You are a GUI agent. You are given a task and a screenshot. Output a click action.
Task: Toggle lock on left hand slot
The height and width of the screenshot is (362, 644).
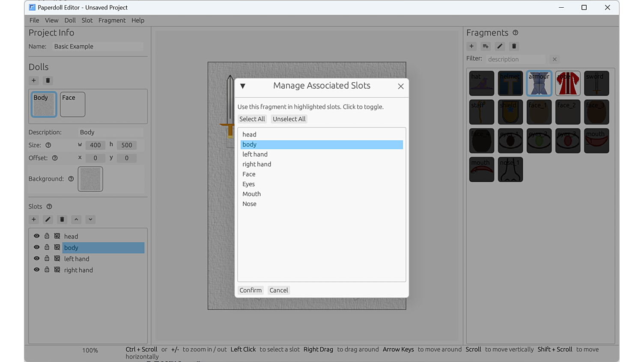(47, 258)
